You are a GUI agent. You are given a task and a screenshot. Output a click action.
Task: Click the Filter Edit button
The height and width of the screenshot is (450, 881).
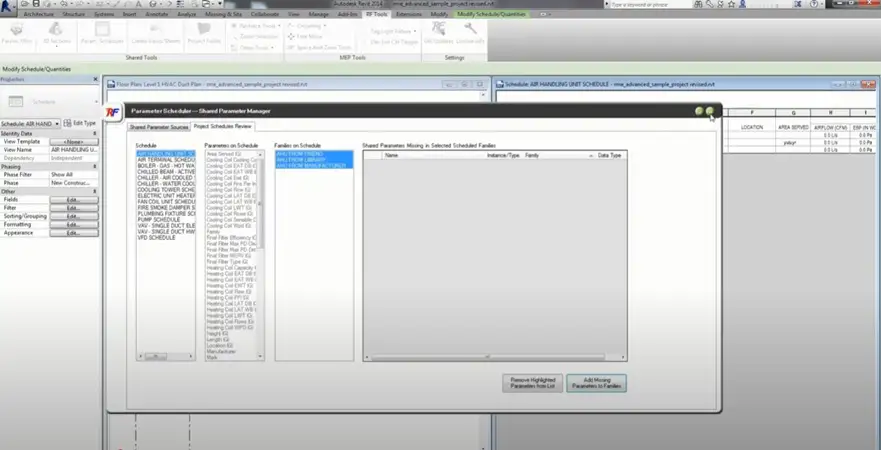[x=74, y=208]
